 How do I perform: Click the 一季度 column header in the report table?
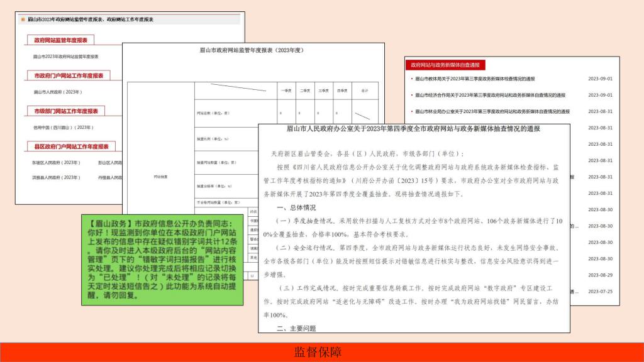tap(286, 90)
